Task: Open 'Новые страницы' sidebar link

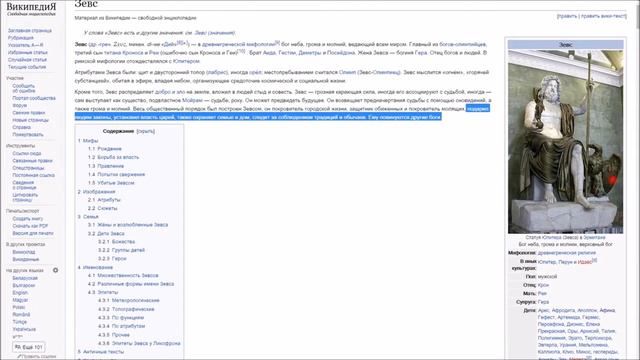Action: 30,120
